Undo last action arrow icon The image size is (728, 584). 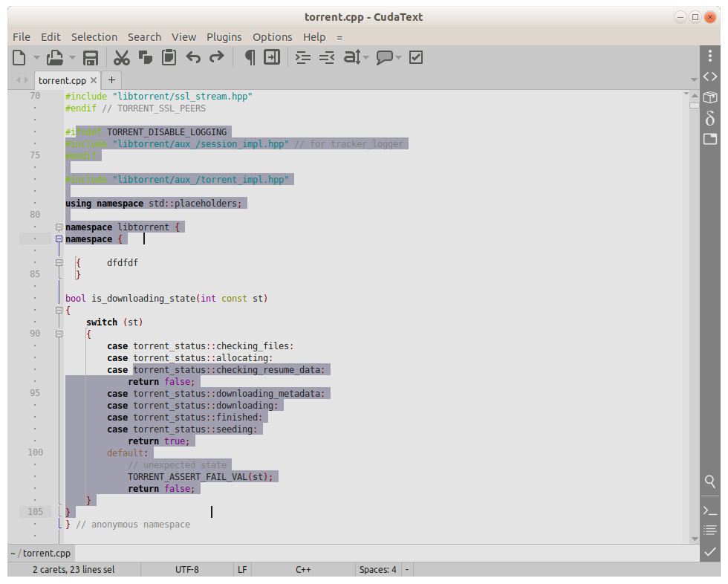point(193,57)
